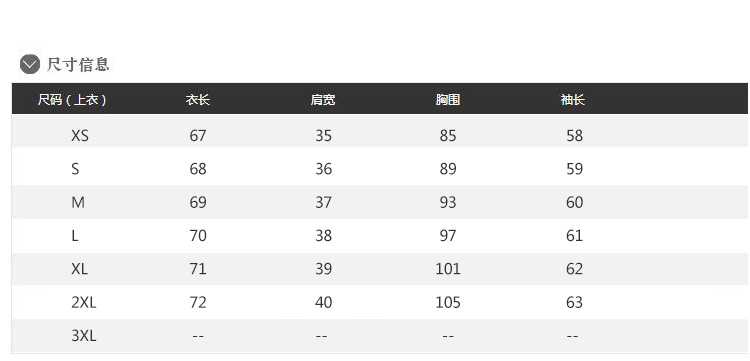Click the 胸围 value 93 for M
This screenshot has height=361, width=750.
tap(448, 202)
